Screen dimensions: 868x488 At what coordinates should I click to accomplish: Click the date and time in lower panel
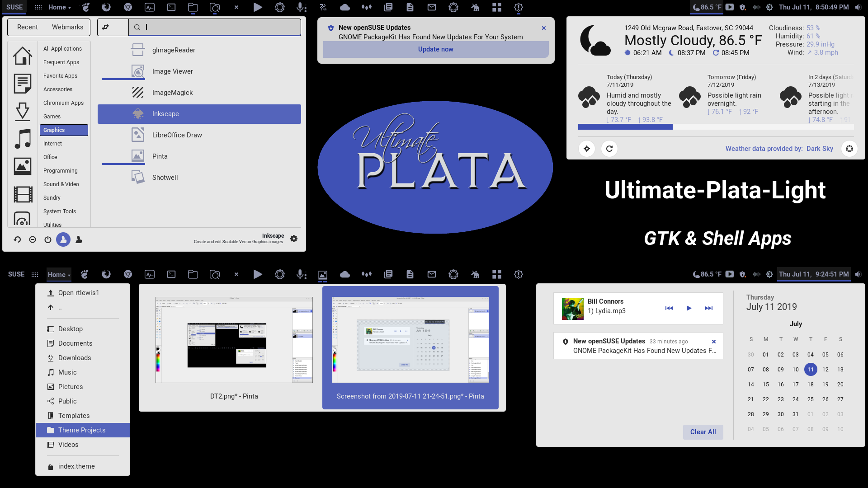tap(814, 274)
